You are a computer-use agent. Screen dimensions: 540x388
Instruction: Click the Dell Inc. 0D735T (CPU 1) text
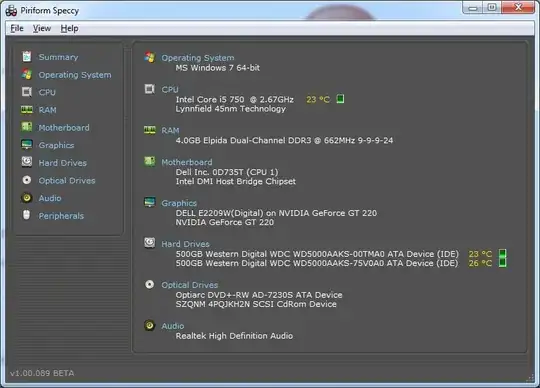coord(227,172)
